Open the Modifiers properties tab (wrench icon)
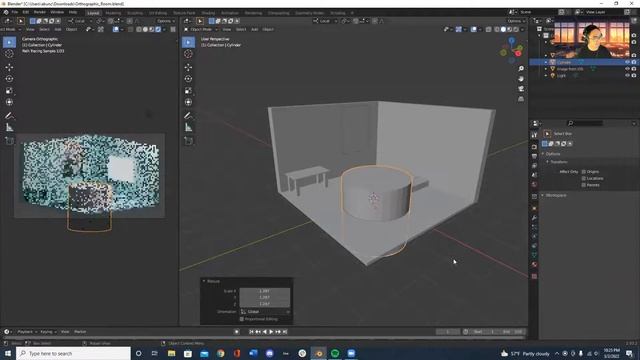Screen dimensions: 640x360 [534, 218]
